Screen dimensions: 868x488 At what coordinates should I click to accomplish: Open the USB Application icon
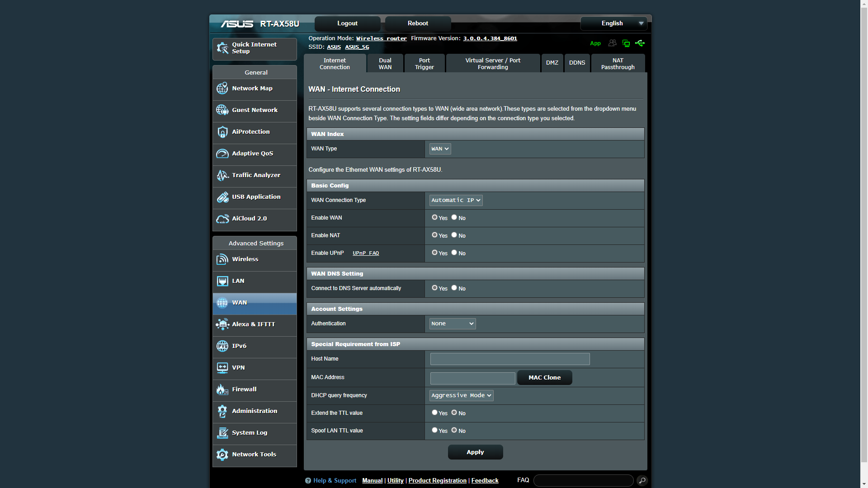click(x=222, y=197)
